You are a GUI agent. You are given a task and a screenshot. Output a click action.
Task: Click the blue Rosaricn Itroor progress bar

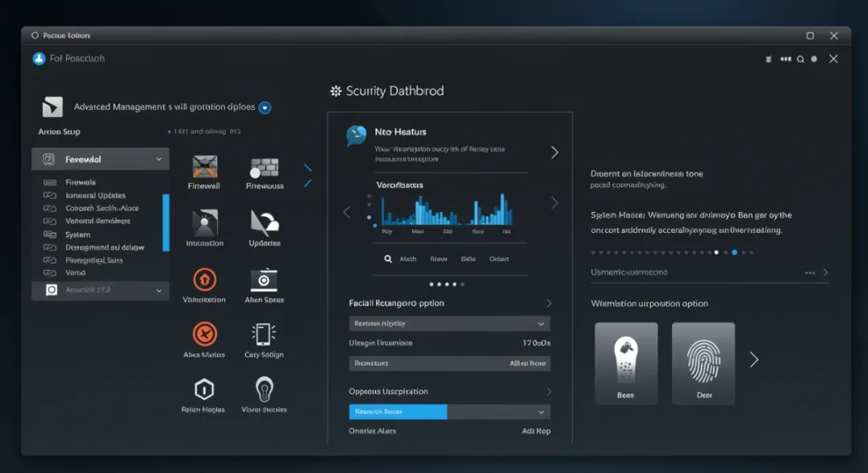[398, 412]
